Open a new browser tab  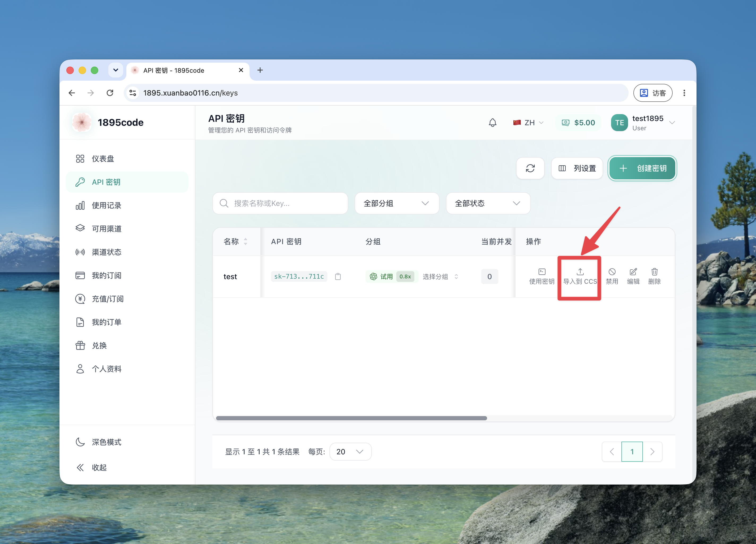click(x=260, y=70)
